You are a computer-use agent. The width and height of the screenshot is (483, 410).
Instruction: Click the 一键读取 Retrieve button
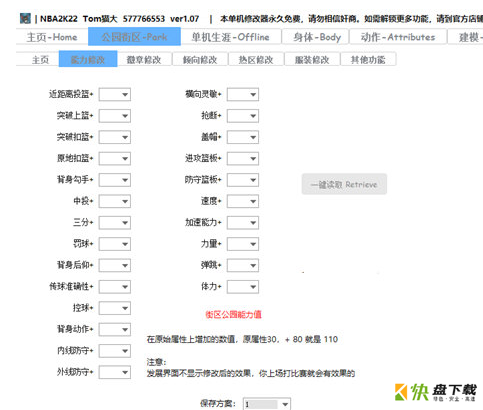coord(344,184)
